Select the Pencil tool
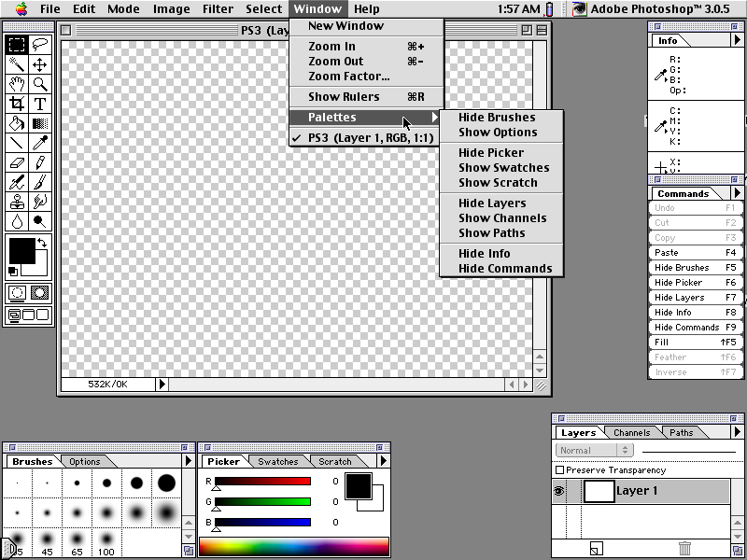The width and height of the screenshot is (747, 560). (40, 162)
